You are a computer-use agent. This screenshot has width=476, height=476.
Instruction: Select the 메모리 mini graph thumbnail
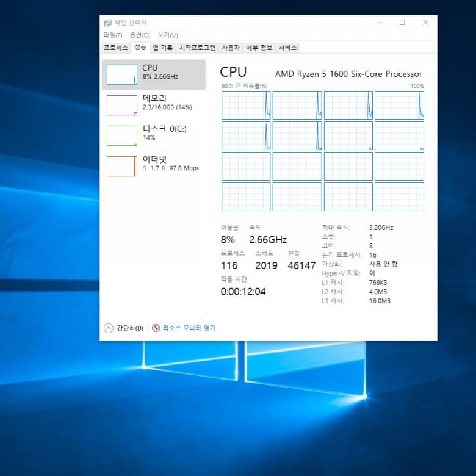click(121, 105)
